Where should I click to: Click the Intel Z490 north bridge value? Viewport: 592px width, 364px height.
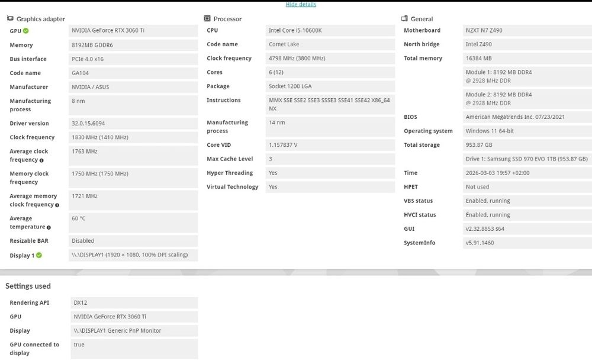(527, 44)
